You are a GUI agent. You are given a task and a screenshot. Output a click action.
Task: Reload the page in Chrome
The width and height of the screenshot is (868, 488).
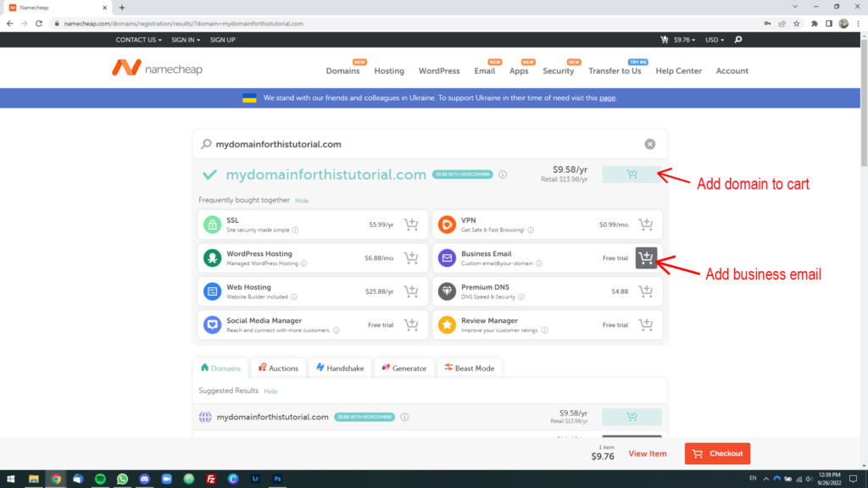(x=39, y=24)
